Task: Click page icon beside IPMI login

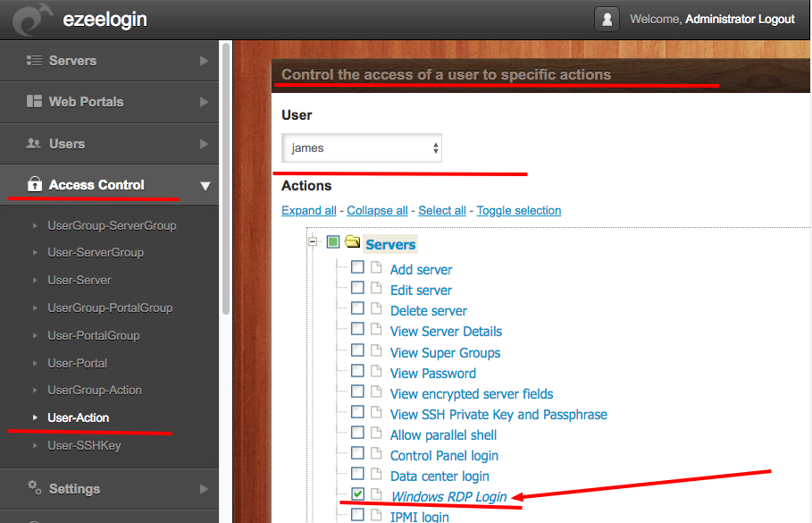Action: click(376, 515)
